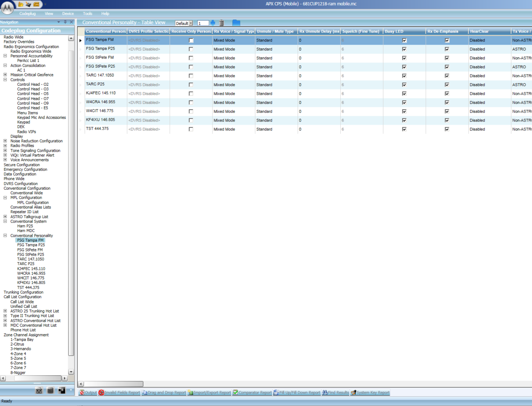Screen dimensions: 532x406
Task: Uncheck Busy LED for TARC 147.1050
Action: pyautogui.click(x=404, y=76)
